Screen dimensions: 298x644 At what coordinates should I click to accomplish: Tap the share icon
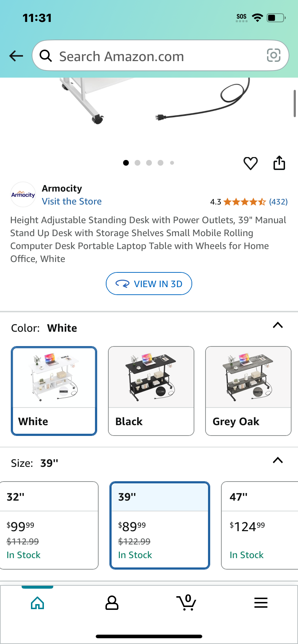tap(279, 163)
